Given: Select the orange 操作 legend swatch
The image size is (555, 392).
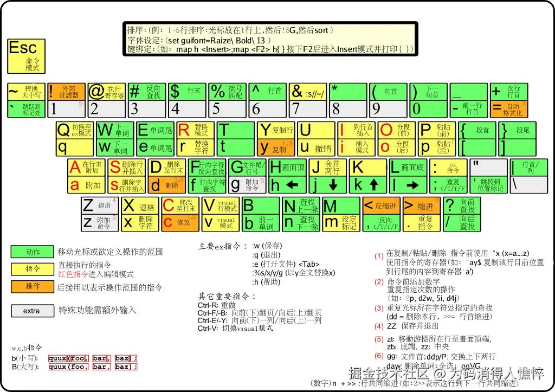Looking at the screenshot, I should (x=32, y=286).
